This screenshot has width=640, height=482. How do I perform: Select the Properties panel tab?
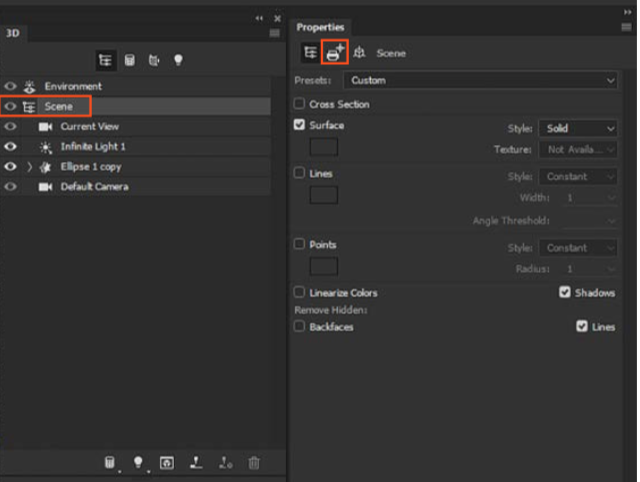(x=320, y=27)
